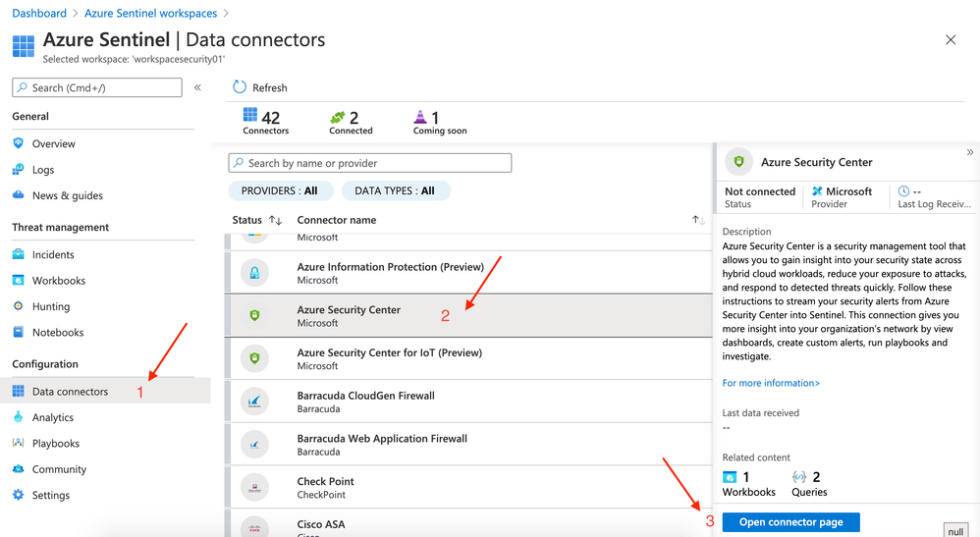The width and height of the screenshot is (980, 537).
Task: Sort connectors by the Status column
Action: (x=275, y=220)
